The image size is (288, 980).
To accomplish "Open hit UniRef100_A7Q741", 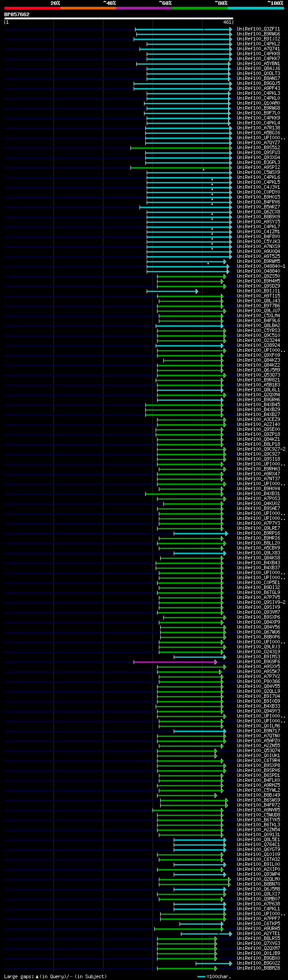I will click(258, 49).
